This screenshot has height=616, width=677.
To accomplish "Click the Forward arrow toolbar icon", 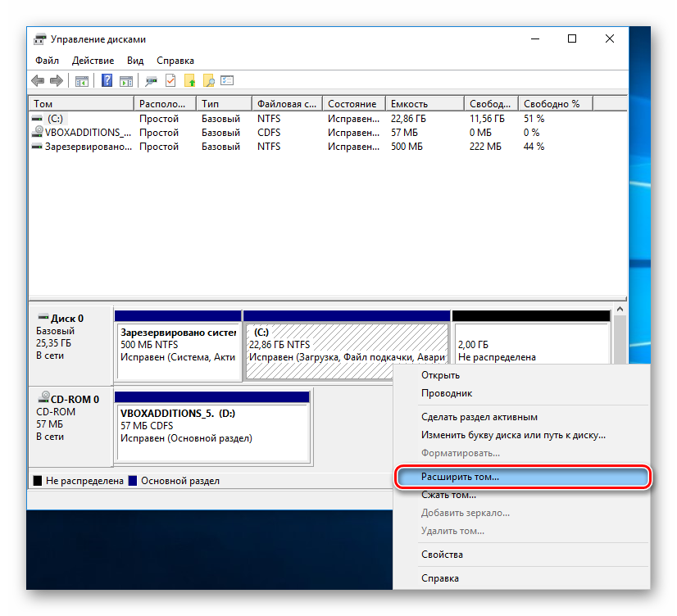I will pos(57,80).
